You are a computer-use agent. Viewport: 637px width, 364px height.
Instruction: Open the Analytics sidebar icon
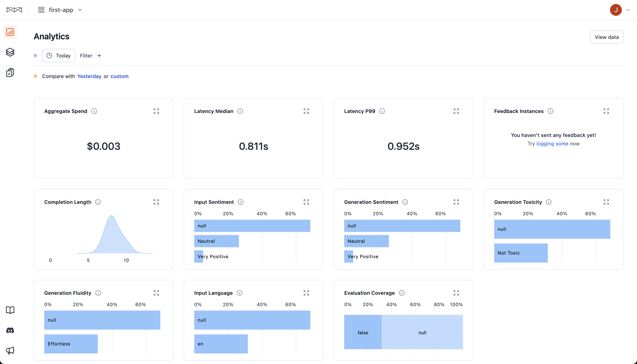10,32
